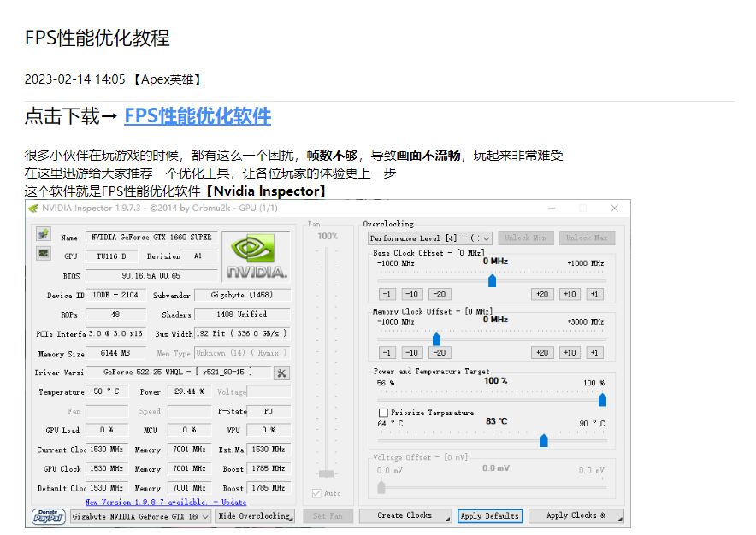This screenshot has height=535, width=756.
Task: Click the Power field showing 29.44 %
Action: coord(189,391)
